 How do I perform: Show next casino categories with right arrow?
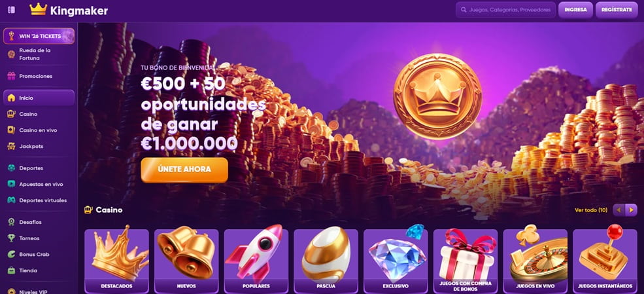[632, 210]
